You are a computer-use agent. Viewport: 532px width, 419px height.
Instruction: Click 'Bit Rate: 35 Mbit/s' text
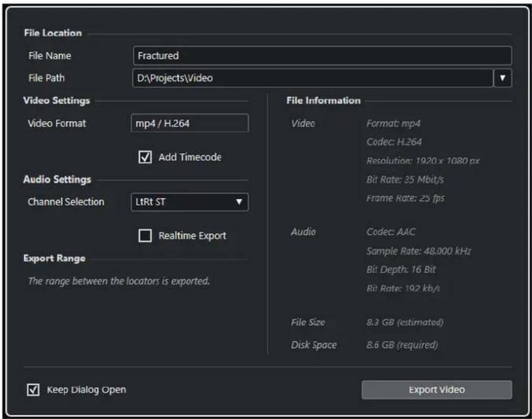(405, 179)
